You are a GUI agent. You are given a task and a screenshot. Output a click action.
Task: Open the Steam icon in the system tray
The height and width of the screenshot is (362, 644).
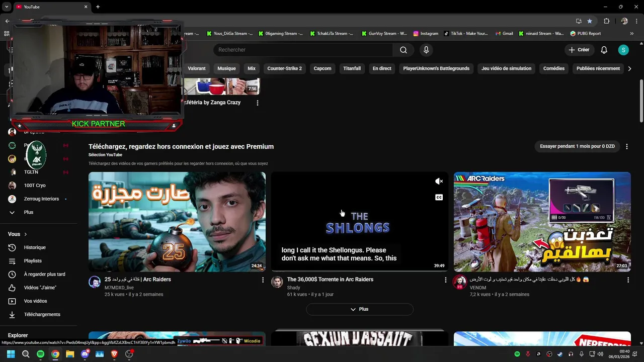[560, 354]
